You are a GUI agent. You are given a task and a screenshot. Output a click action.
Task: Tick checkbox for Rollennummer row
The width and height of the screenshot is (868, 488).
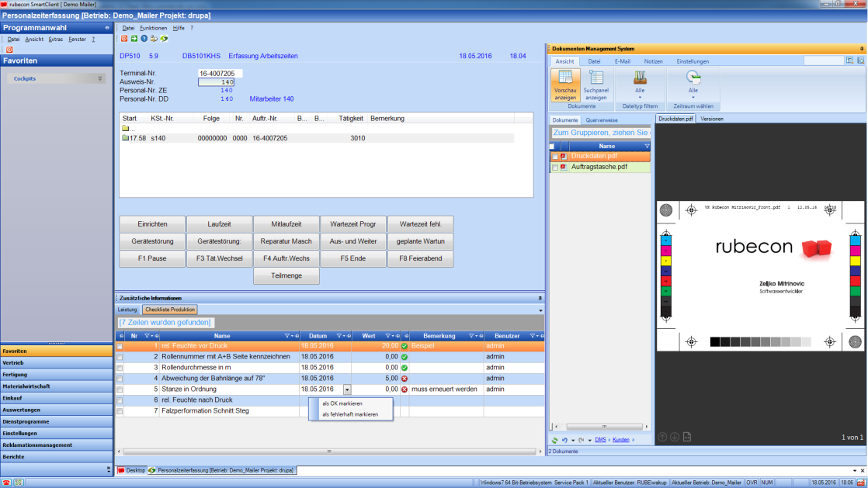120,358
